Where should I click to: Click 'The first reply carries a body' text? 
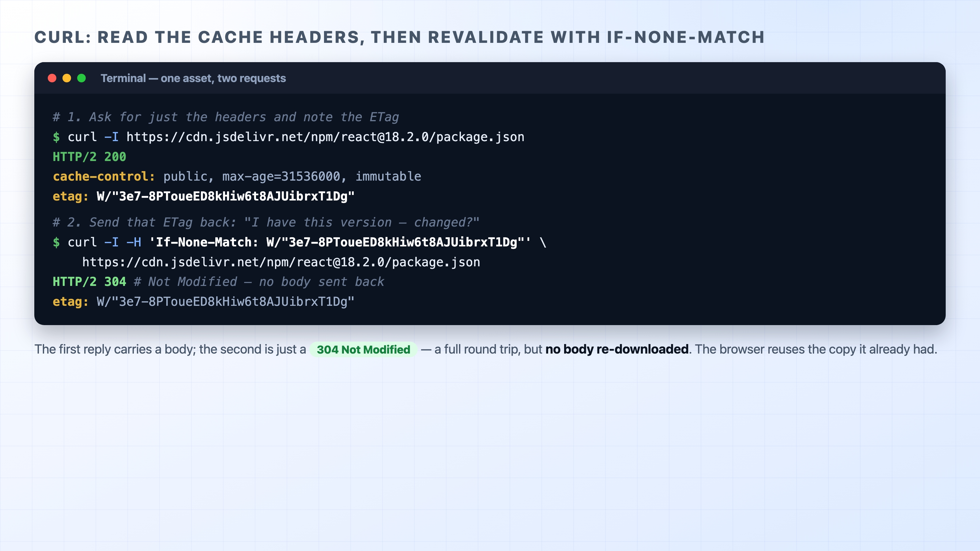click(115, 349)
